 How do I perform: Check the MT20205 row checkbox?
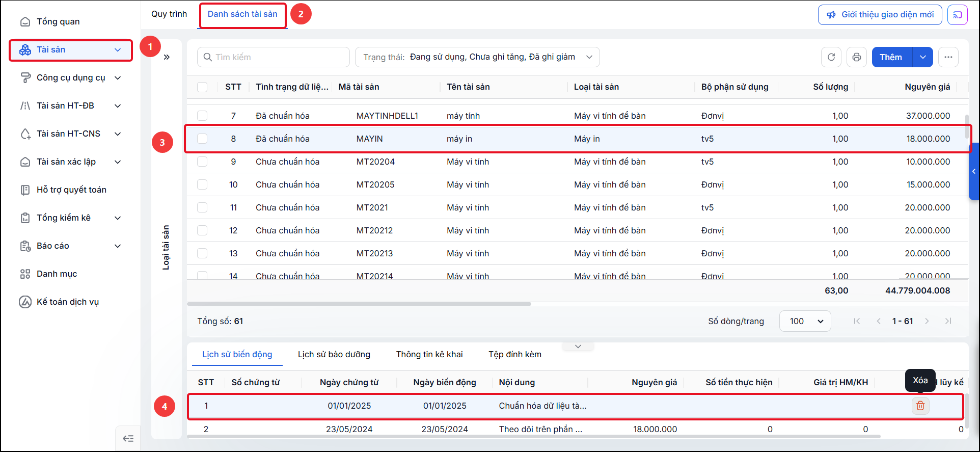(x=202, y=184)
